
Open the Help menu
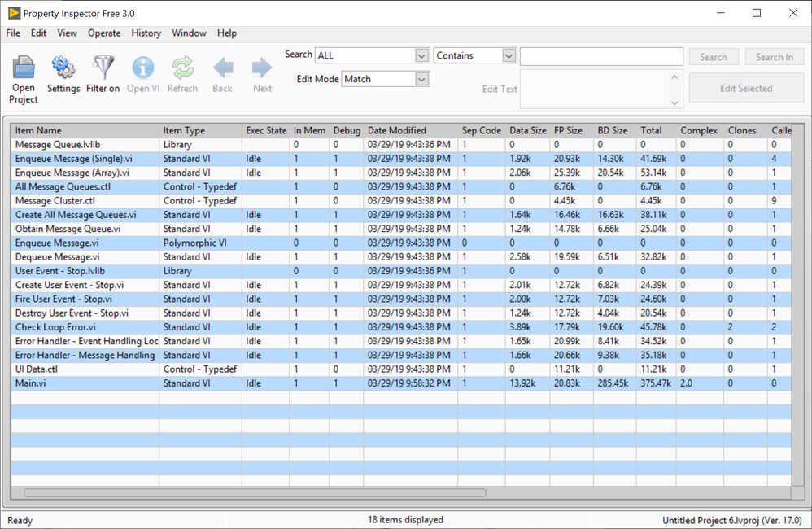[227, 33]
